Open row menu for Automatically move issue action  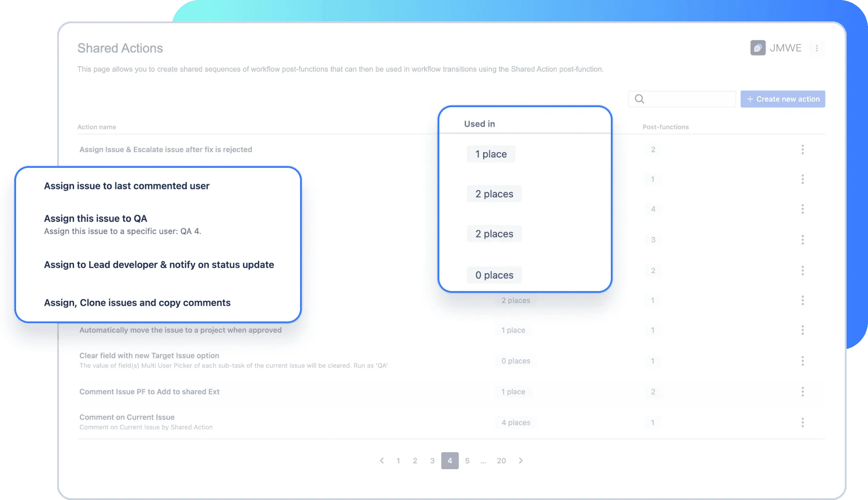[802, 330]
